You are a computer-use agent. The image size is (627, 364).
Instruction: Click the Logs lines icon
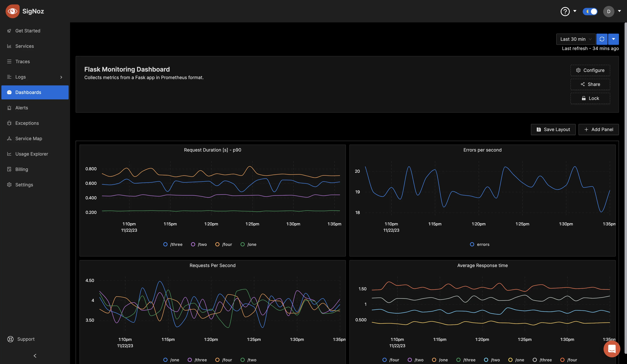point(9,77)
